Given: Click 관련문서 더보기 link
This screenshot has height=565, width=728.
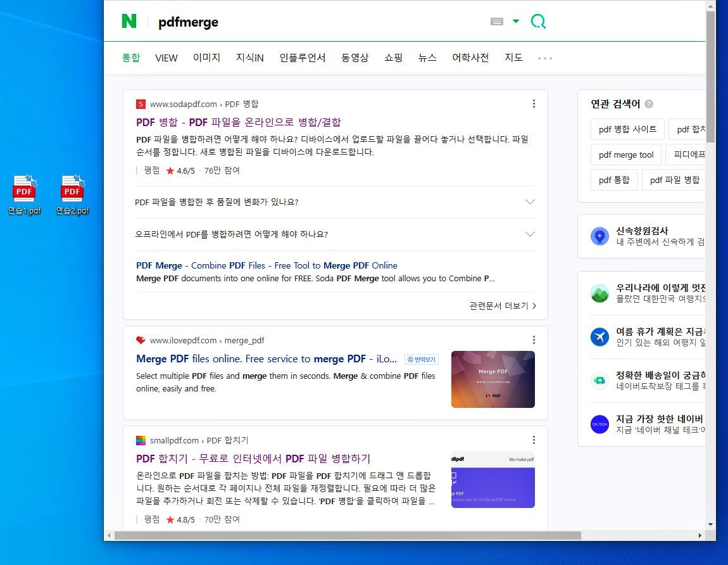Looking at the screenshot, I should [503, 306].
